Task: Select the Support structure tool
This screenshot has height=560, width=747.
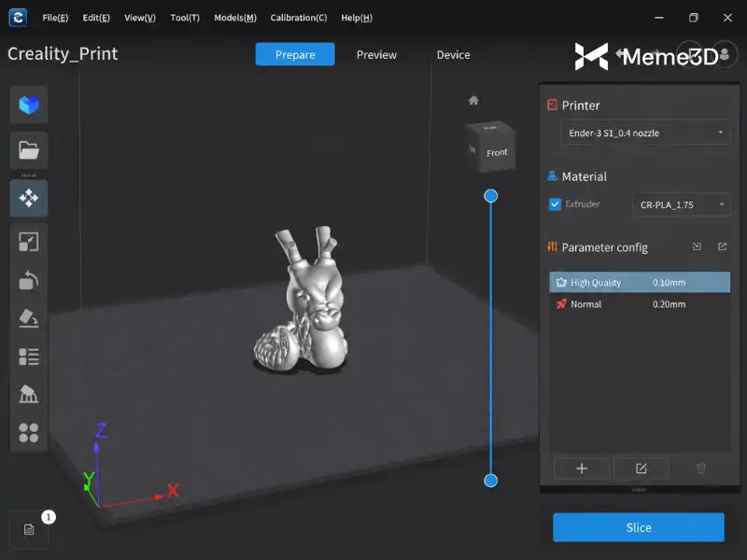Action: 29,394
